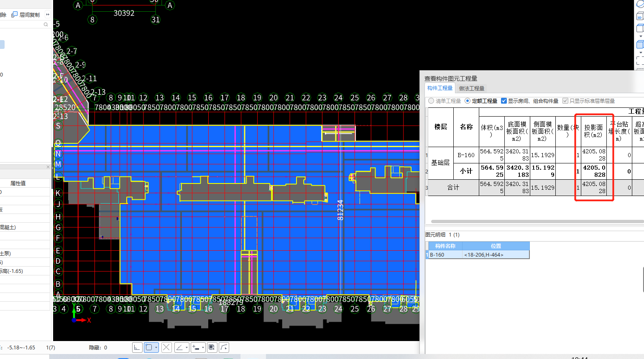Click axis label 18 at top of drawing
The image size is (644, 359).
click(241, 98)
